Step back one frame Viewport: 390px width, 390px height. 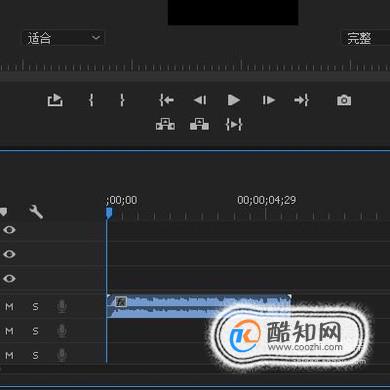(200, 100)
